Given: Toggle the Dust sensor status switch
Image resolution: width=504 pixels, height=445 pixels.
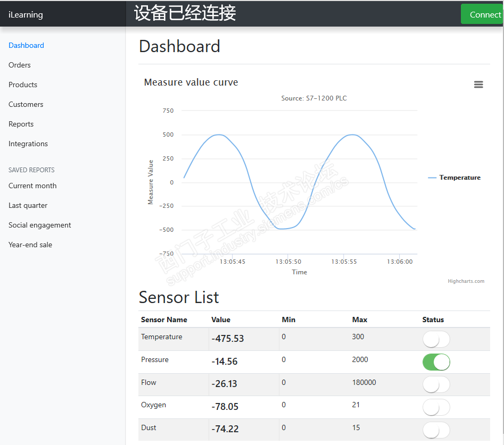Looking at the screenshot, I should click(436, 430).
